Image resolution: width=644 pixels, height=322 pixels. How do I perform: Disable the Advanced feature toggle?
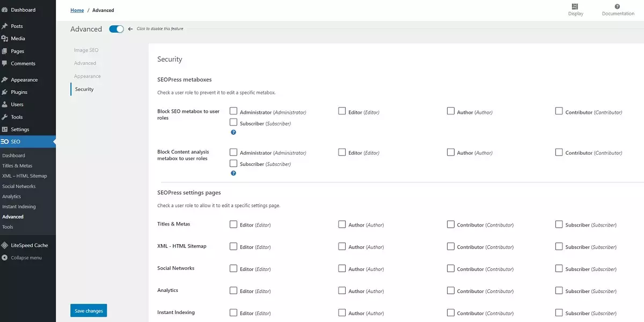coord(116,29)
